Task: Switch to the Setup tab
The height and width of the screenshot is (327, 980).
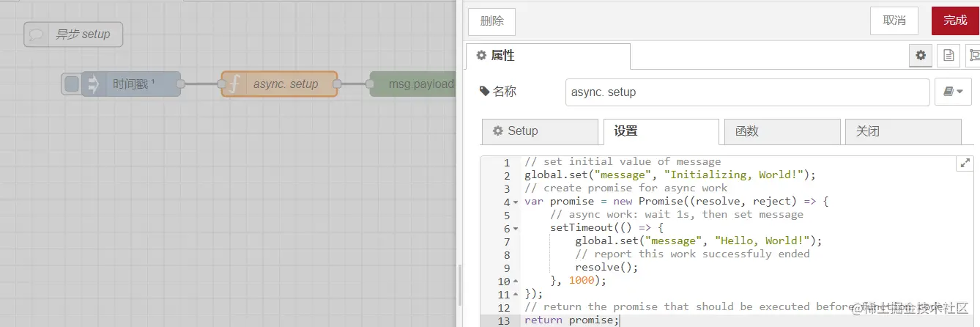Action: pyautogui.click(x=540, y=131)
